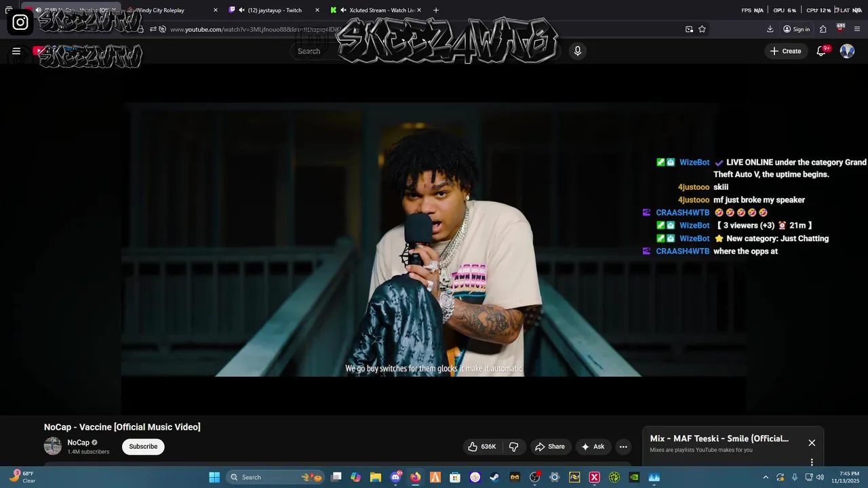Share the video
Viewport: 868px width, 488px height.
[550, 447]
